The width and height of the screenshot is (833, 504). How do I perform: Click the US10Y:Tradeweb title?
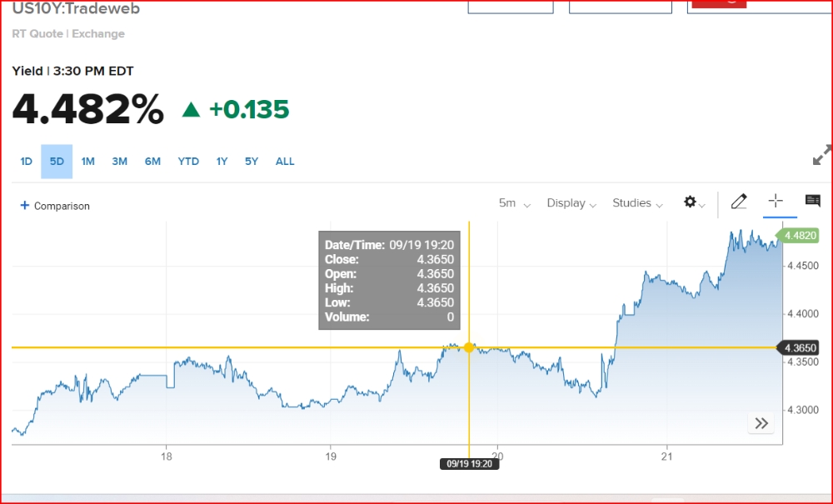(x=76, y=8)
